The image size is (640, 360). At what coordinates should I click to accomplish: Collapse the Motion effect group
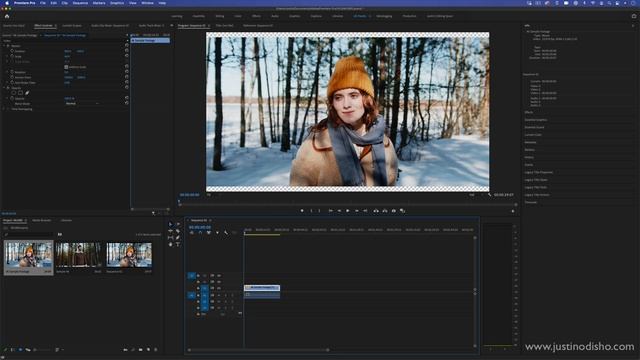tap(4, 46)
